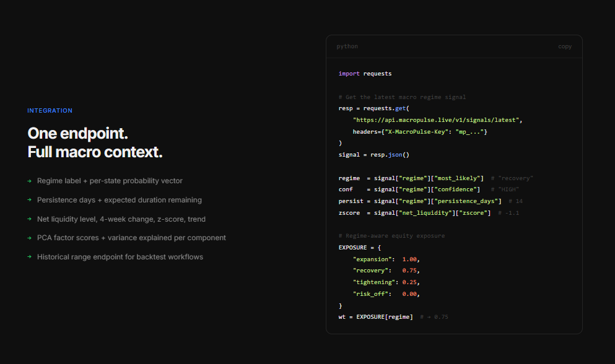
Task: Click the 'One endpoint.' heading line
Action: (x=77, y=134)
